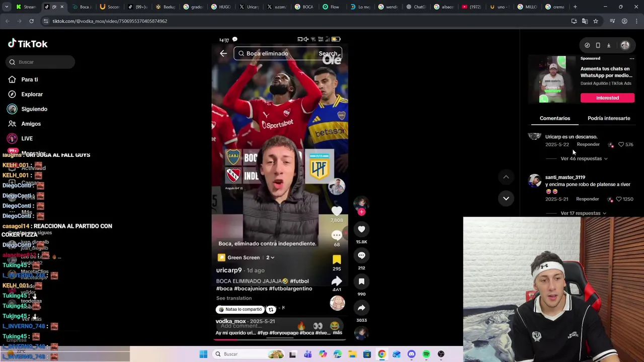Screen dimensions: 644x362
Task: Switch to the Comentarios tab
Action: 555,118
